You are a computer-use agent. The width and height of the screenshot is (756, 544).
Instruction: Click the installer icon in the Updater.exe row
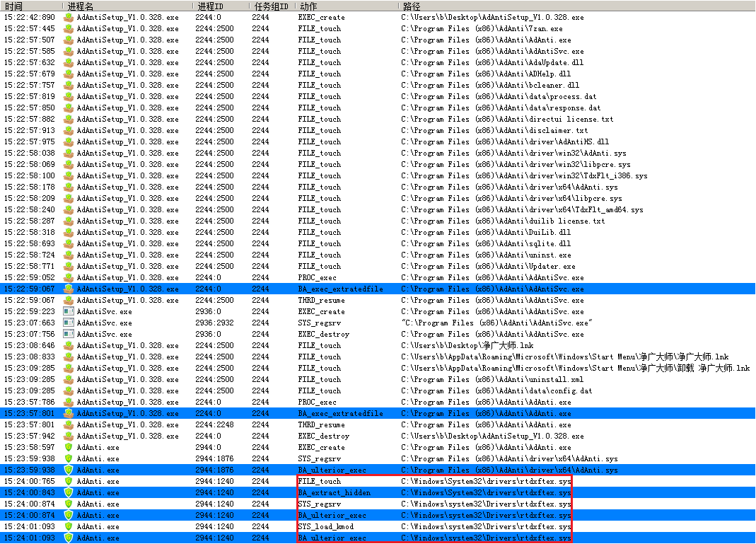[69, 266]
